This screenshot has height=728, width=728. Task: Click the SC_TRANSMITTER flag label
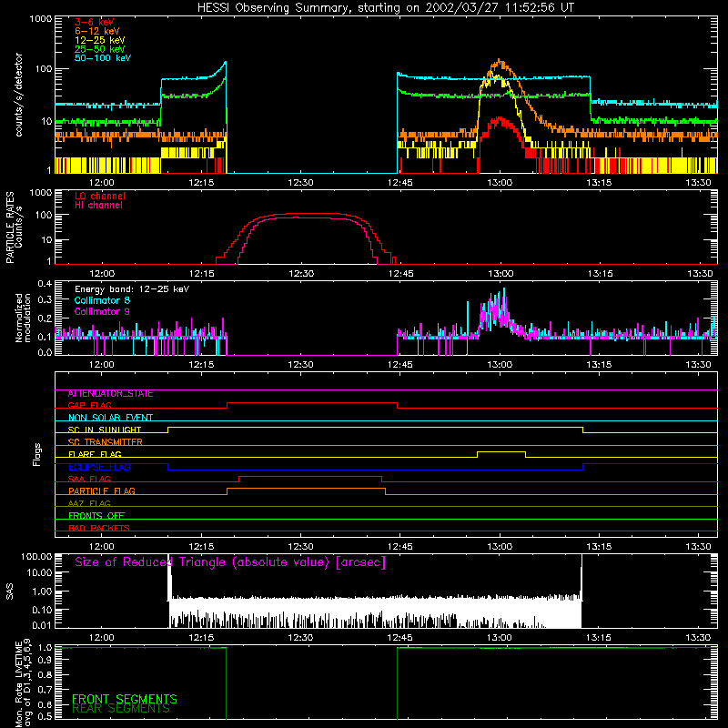coord(105,442)
